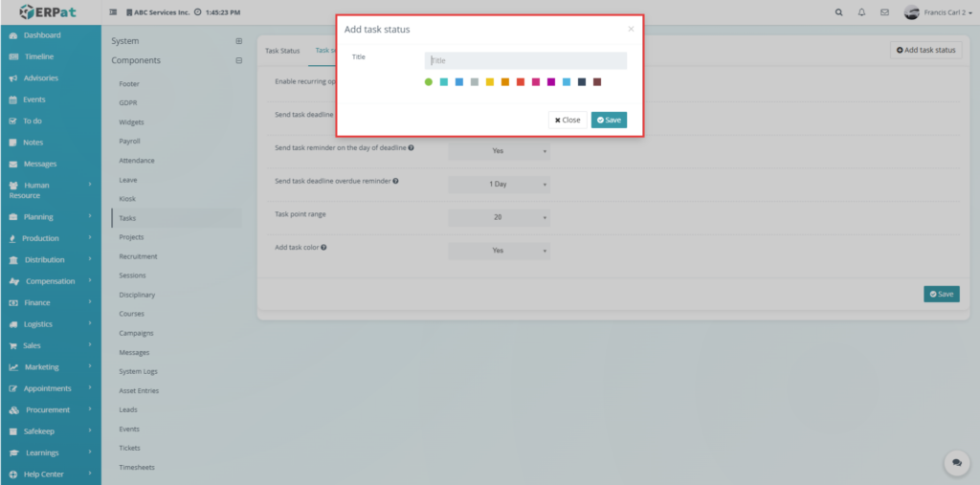Click the Title input field

pyautogui.click(x=525, y=60)
